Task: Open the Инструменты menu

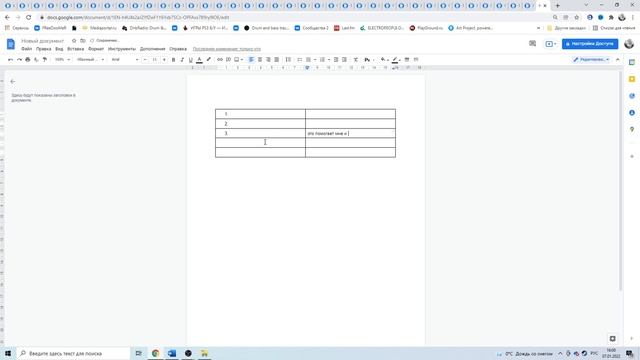Action: [122, 49]
